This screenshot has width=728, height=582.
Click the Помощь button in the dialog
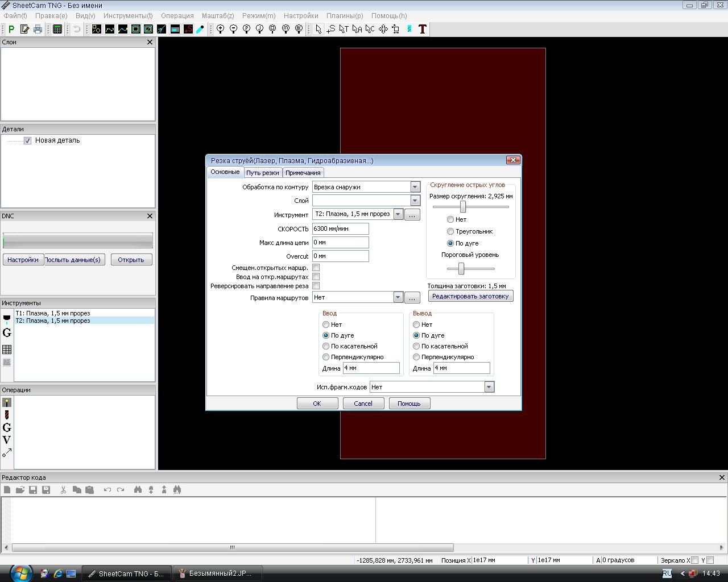[x=409, y=404]
